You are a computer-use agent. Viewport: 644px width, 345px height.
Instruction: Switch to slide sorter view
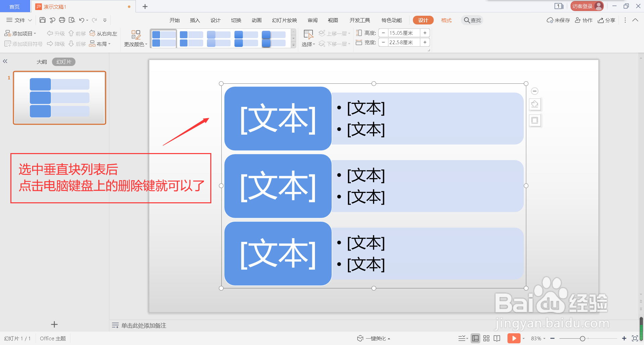[x=486, y=338]
